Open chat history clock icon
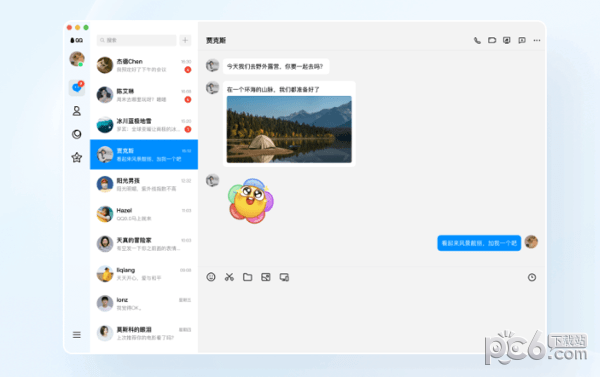The width and height of the screenshot is (600, 377). pyautogui.click(x=532, y=277)
